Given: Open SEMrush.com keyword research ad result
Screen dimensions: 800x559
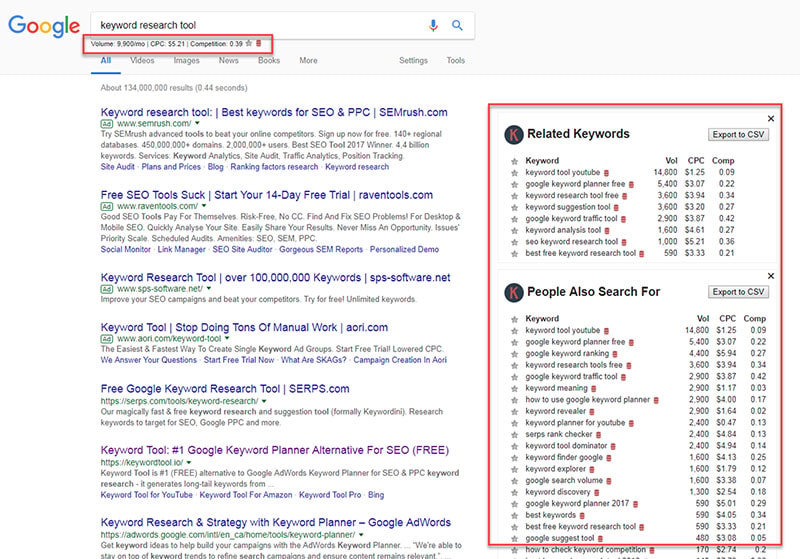Looking at the screenshot, I should point(274,112).
